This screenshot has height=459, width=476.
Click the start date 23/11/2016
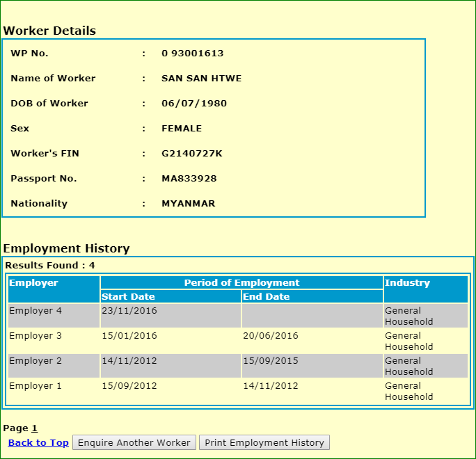(129, 311)
